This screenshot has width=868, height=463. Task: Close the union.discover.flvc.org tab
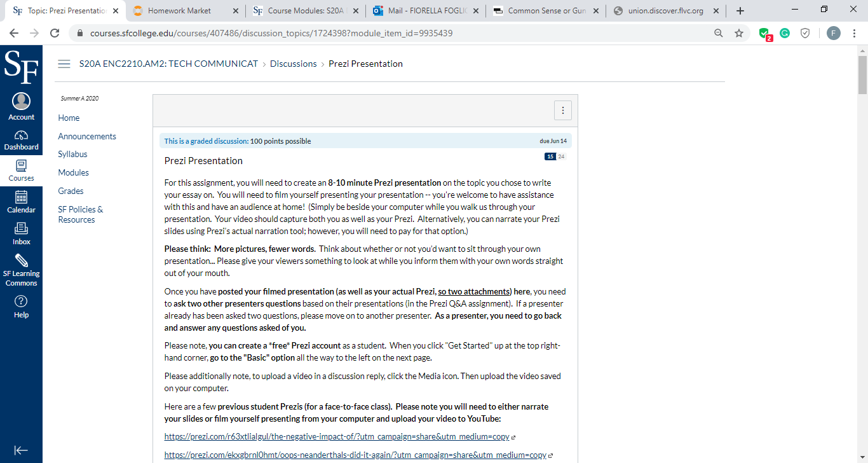click(x=716, y=11)
